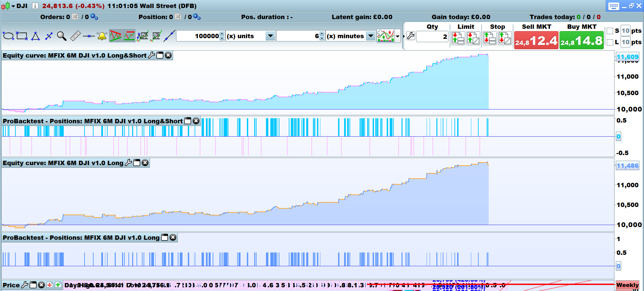This screenshot has width=644, height=291.
Task: Close the Long&Short equity curve panel
Action: (168, 55)
